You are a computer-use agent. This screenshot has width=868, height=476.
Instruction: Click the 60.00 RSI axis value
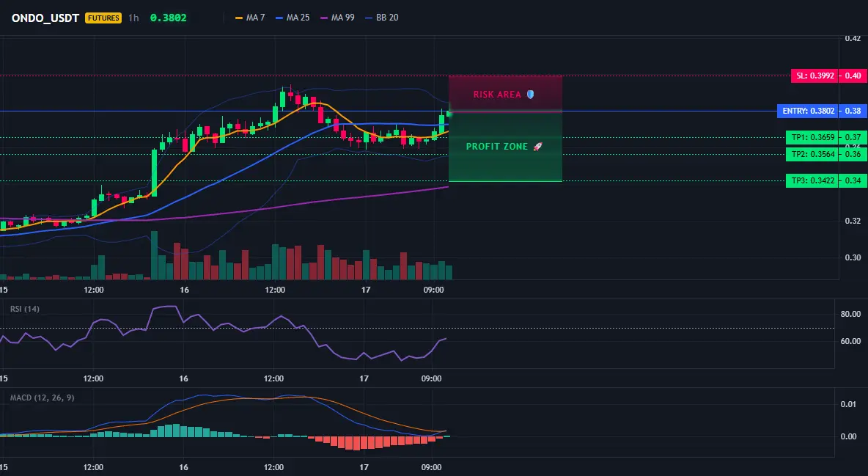coord(851,341)
